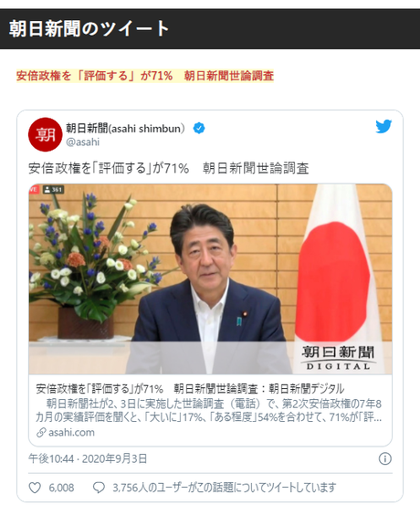
Task: Click the heart like icon
Action: click(35, 488)
